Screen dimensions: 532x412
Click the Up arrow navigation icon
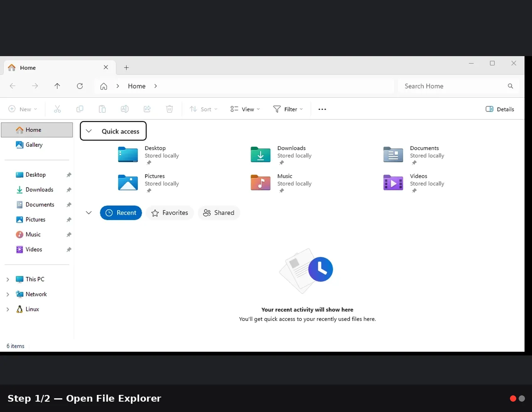click(57, 86)
